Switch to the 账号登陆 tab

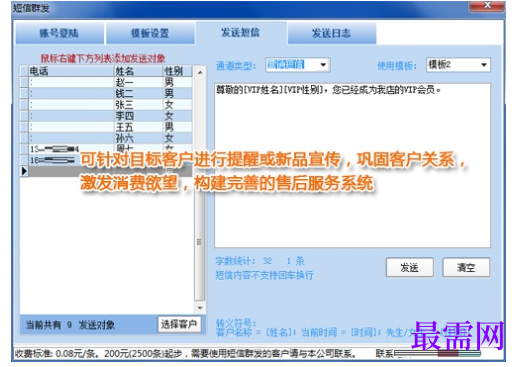pyautogui.click(x=59, y=33)
